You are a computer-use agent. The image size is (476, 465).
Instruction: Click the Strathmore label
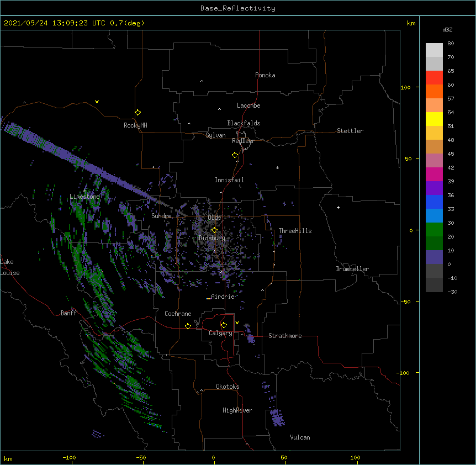(285, 336)
